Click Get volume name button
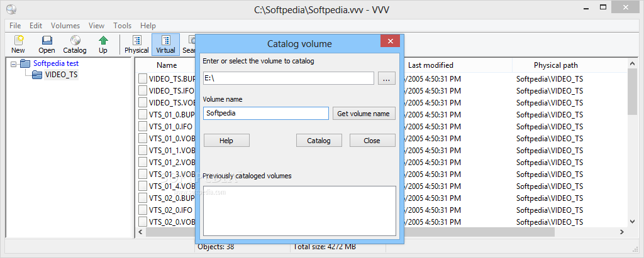This screenshot has height=258, width=644. (364, 114)
